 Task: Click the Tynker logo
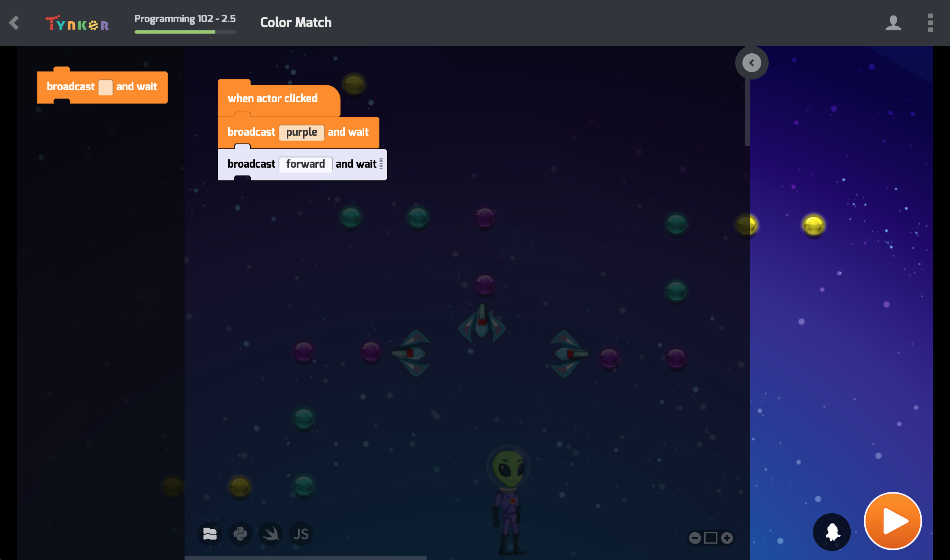(x=77, y=24)
